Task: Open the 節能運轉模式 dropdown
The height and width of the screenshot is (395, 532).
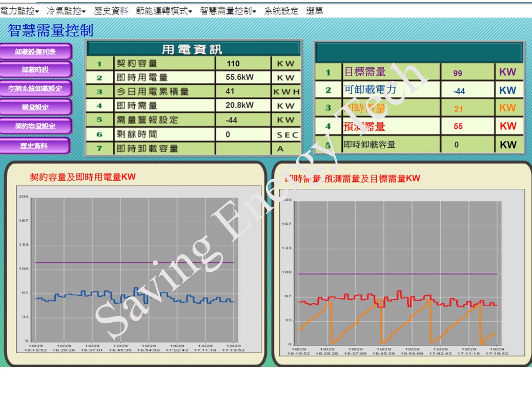Action: click(164, 11)
